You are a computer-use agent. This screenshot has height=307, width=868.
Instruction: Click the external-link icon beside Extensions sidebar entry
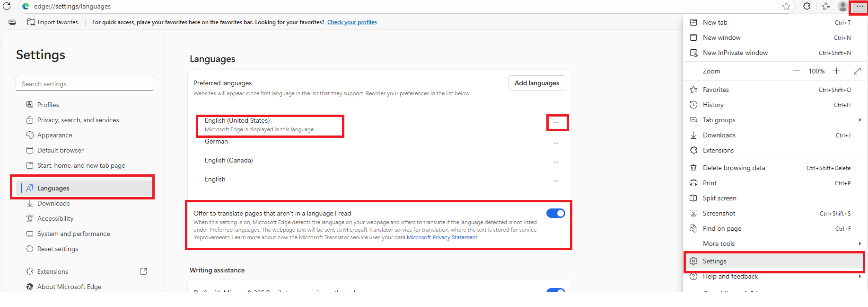point(143,271)
